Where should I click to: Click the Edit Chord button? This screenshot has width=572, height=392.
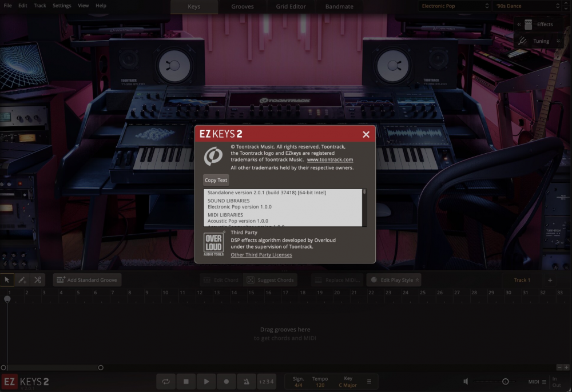coord(221,280)
